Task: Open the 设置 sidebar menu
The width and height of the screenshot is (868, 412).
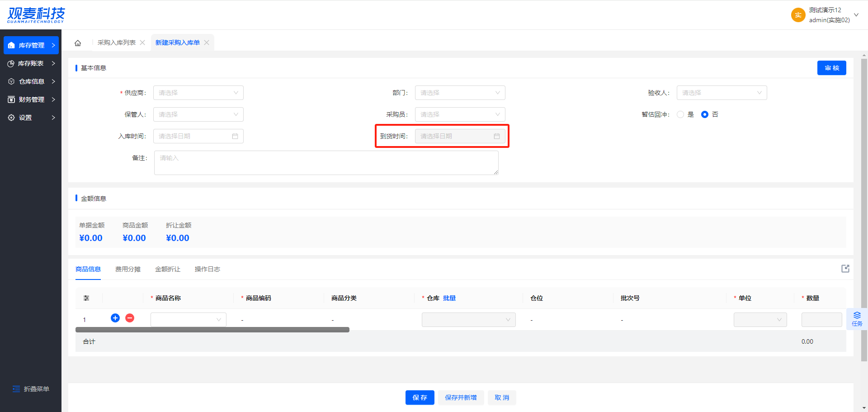Action: (31, 118)
